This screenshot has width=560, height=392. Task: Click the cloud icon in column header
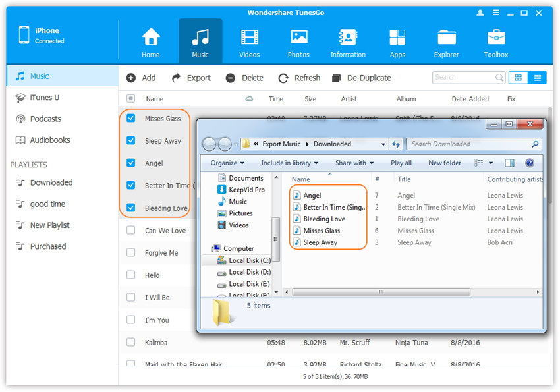249,99
